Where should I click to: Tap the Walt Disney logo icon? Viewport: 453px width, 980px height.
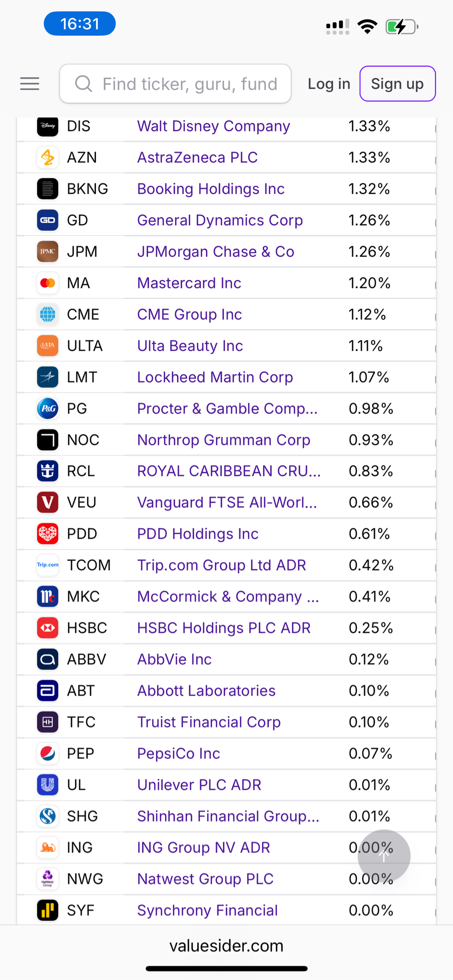(x=48, y=126)
